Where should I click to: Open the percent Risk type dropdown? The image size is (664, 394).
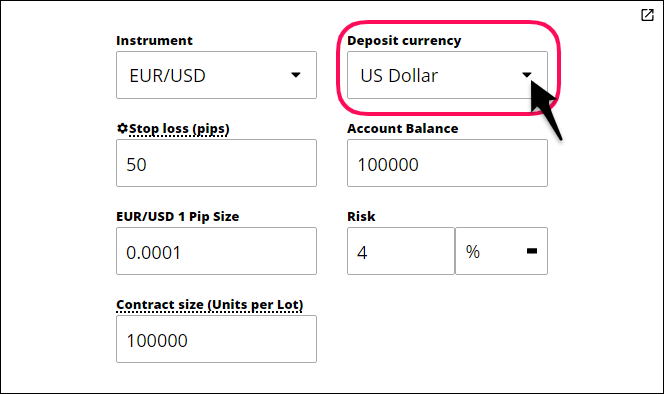click(x=501, y=251)
